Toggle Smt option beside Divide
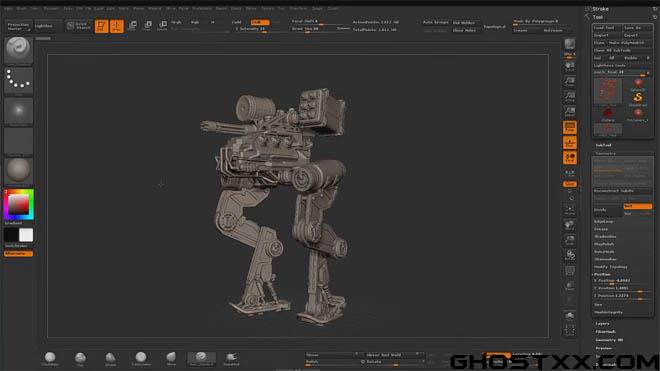The width and height of the screenshot is (660, 371). coord(637,206)
